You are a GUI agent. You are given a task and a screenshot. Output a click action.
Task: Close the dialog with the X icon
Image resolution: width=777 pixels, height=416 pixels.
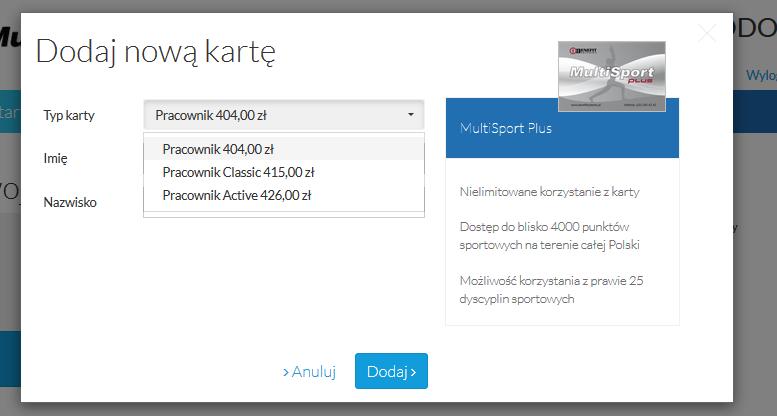pyautogui.click(x=707, y=34)
